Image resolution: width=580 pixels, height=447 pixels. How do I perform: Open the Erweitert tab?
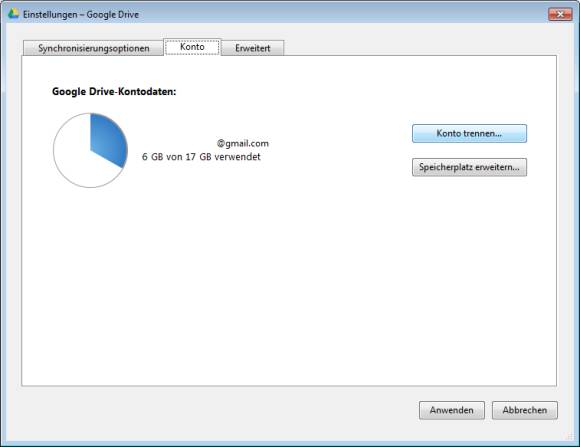coord(253,48)
